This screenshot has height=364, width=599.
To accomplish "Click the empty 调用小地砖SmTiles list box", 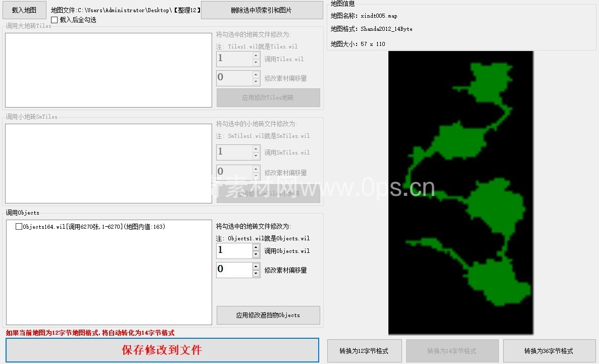I will (108, 164).
